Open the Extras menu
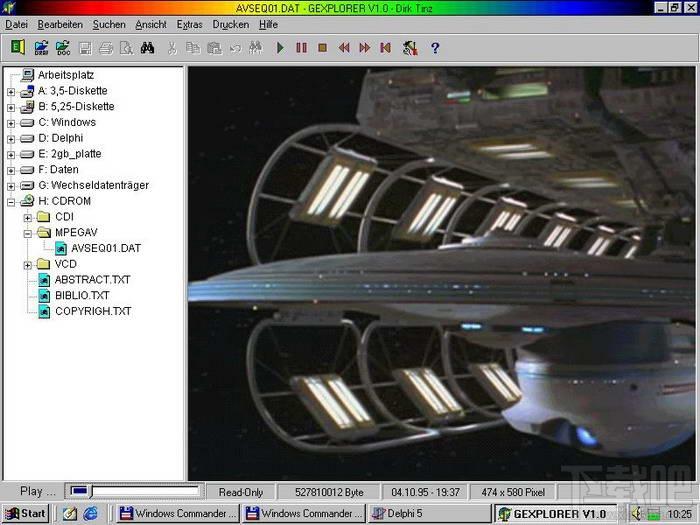The width and height of the screenshot is (700, 525). (x=189, y=24)
